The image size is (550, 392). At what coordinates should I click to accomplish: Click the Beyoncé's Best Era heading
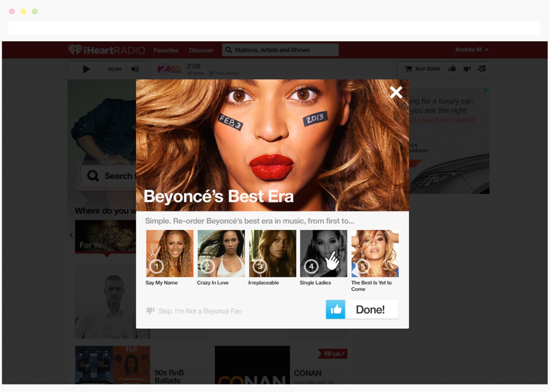(219, 196)
